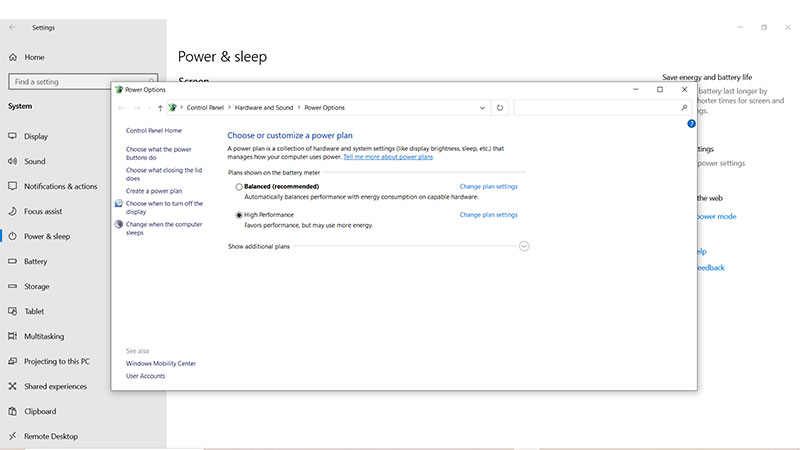Click the up arrow in Power Options navigation

pos(160,108)
